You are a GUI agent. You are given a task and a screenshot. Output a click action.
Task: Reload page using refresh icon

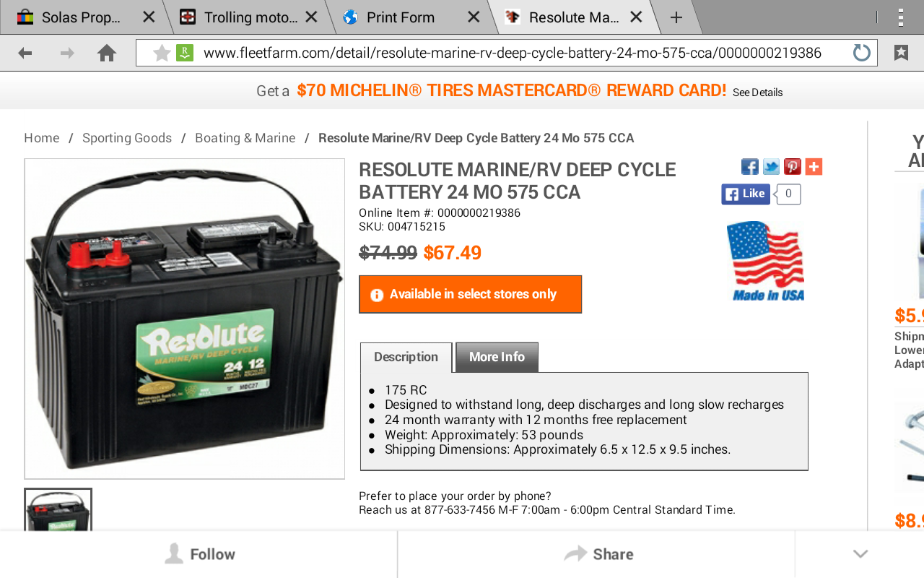(862, 53)
